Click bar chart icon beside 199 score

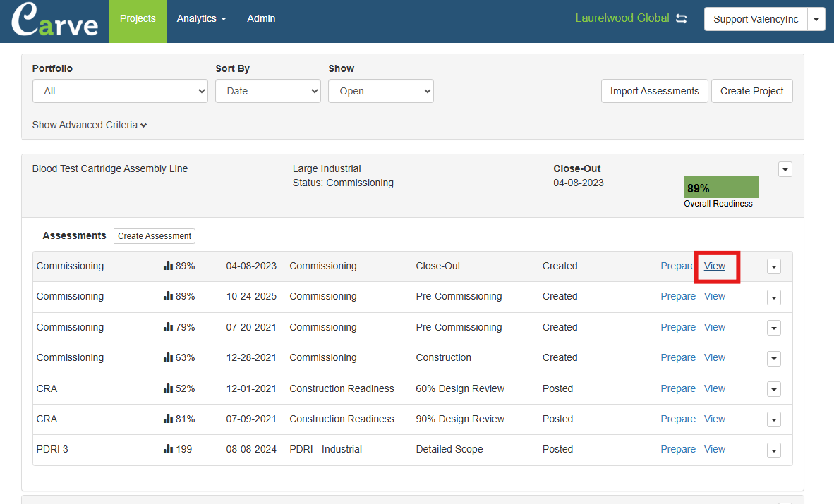click(168, 449)
